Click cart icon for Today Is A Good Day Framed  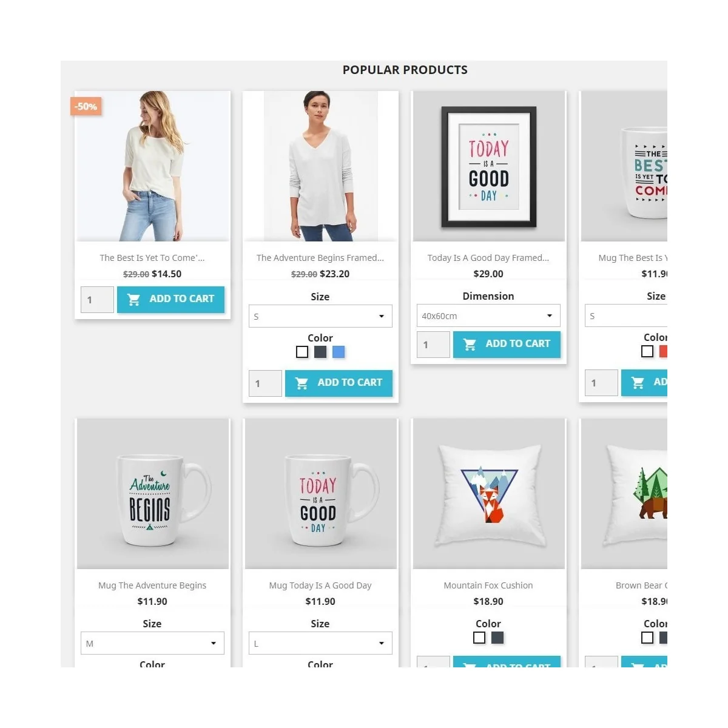470,344
